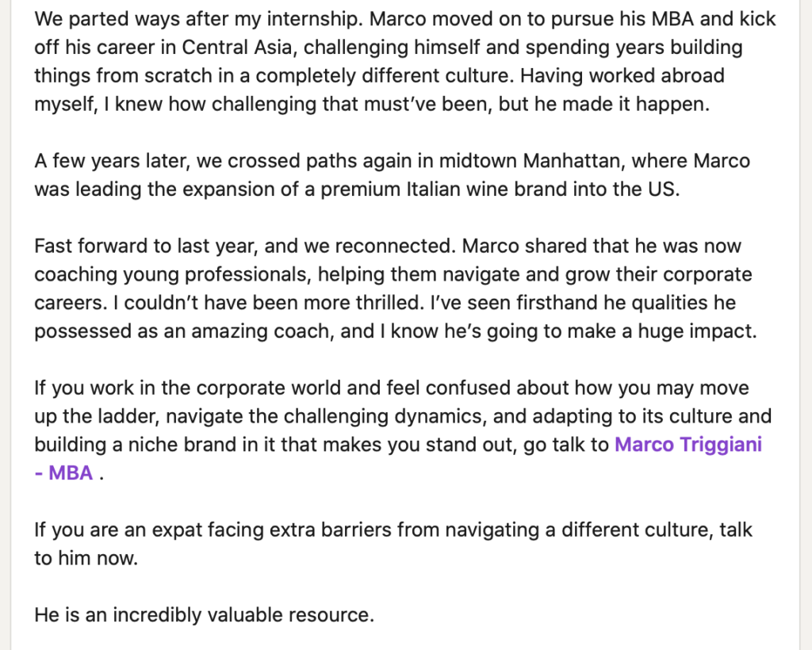812x650 pixels.
Task: Click the phrase "Having worked abroad"
Action: 622,75
